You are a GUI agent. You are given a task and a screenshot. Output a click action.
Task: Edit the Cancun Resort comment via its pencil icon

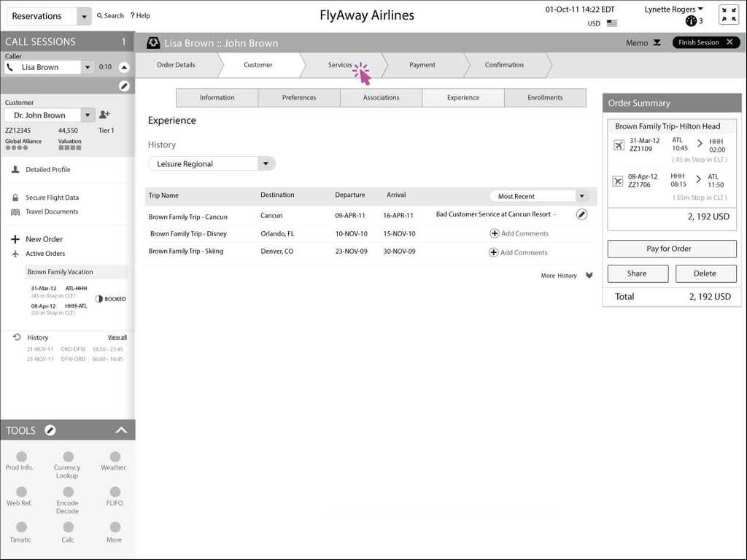581,214
